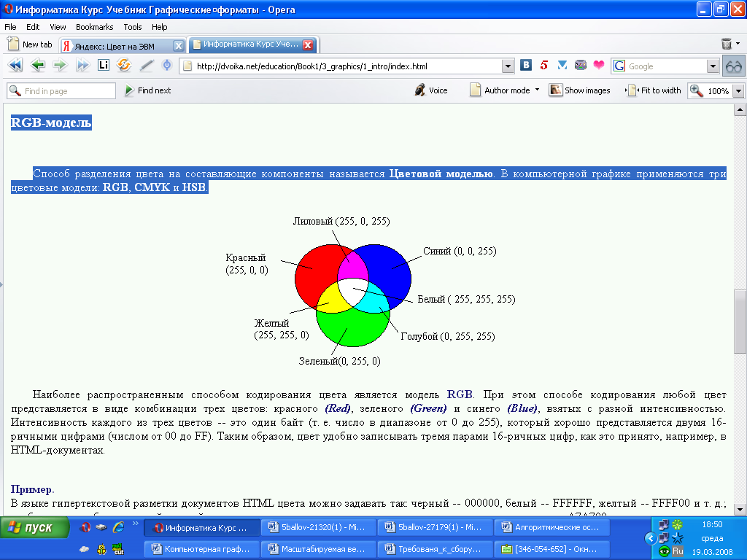
Task: Go forward with the green Forward arrow
Action: pos(60,65)
